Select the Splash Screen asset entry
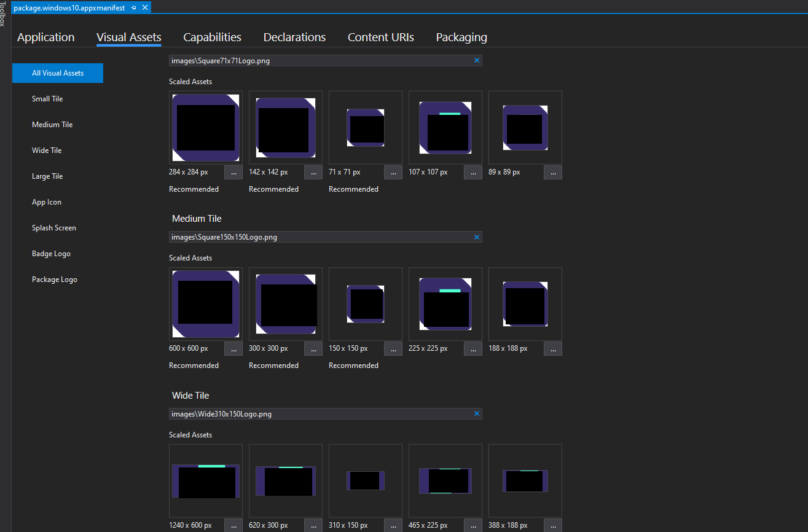Viewport: 808px width, 532px height. [53, 227]
